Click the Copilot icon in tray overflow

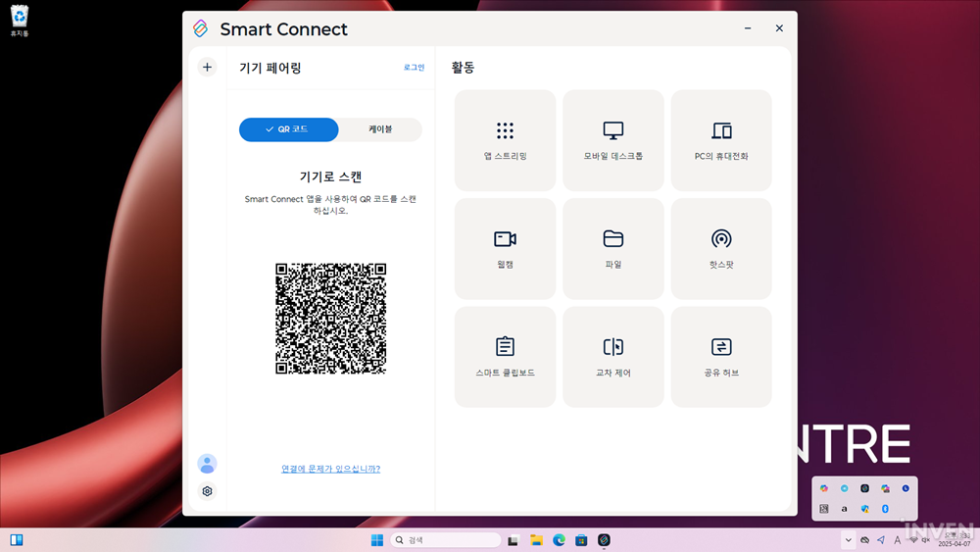pyautogui.click(x=824, y=488)
